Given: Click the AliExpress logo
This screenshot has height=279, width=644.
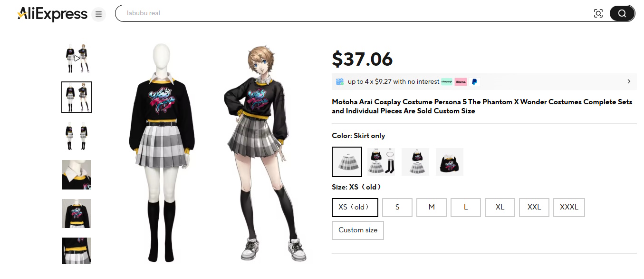Looking at the screenshot, I should coord(52,14).
